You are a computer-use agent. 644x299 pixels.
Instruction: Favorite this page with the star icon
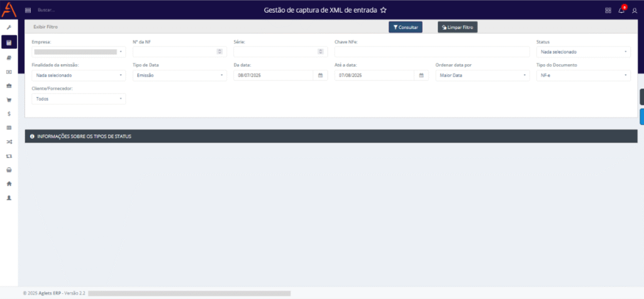tap(384, 10)
